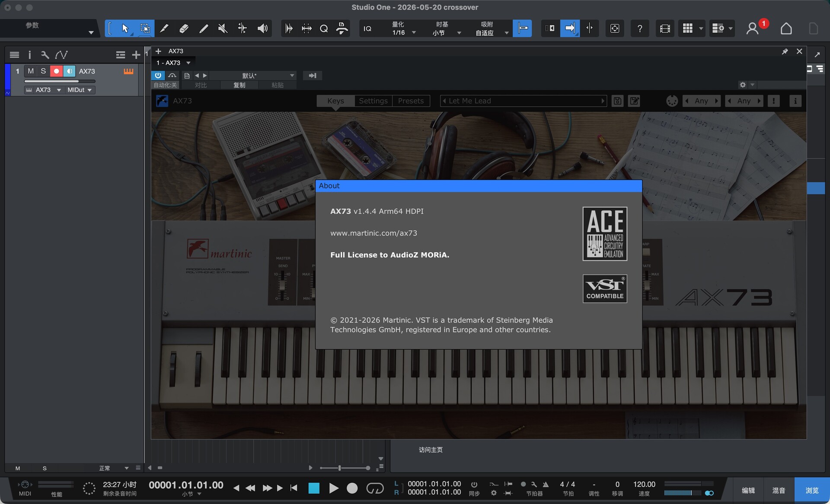The image size is (830, 504).
Task: Toggle monitor on the AX73 track
Action: coord(69,71)
